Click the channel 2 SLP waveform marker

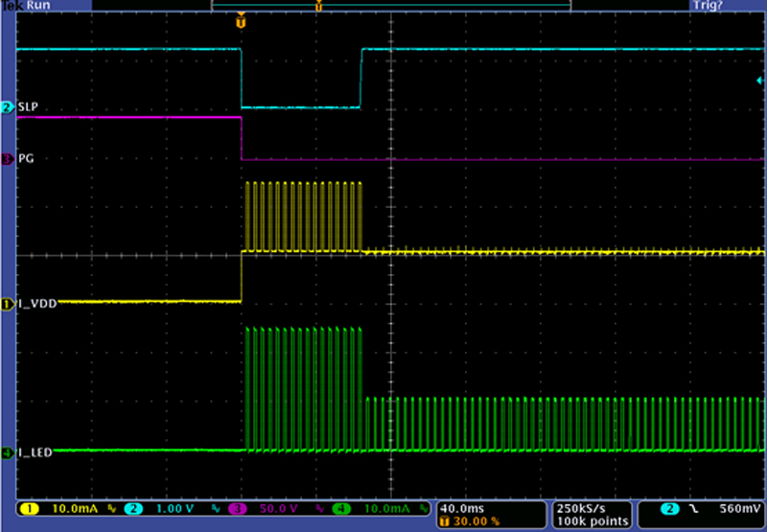8,107
